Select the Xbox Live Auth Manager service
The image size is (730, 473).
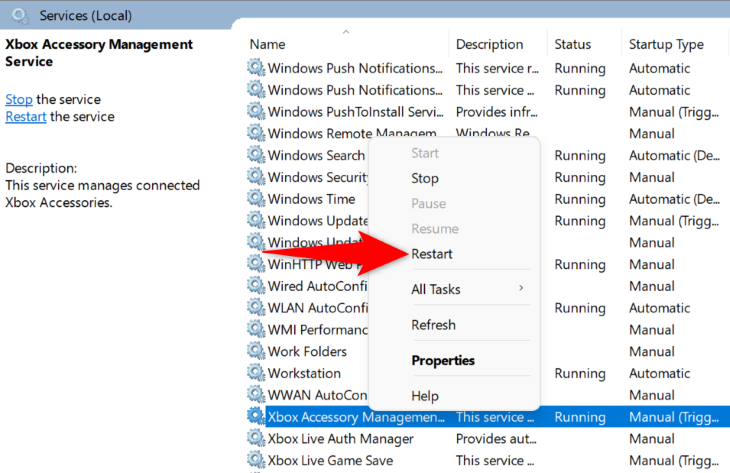340,439
